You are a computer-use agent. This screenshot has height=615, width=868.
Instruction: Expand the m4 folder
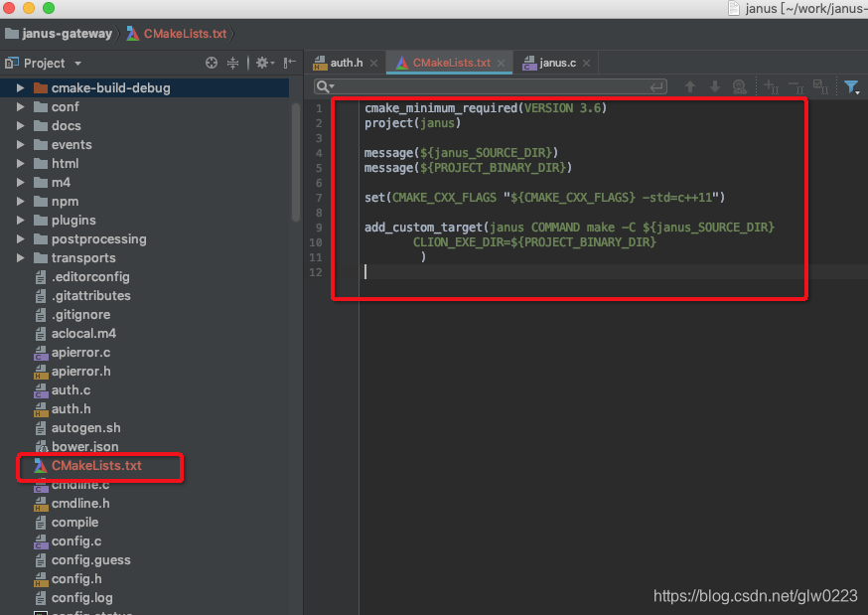(x=21, y=182)
